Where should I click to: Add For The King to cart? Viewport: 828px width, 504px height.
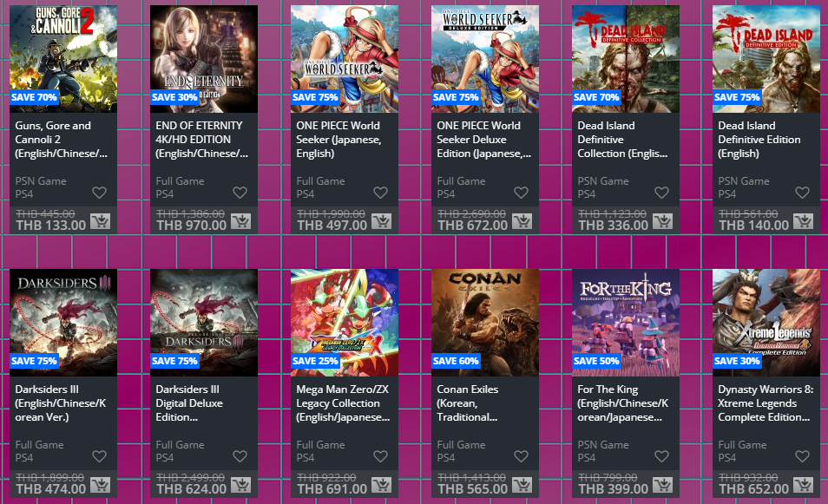[x=662, y=484]
